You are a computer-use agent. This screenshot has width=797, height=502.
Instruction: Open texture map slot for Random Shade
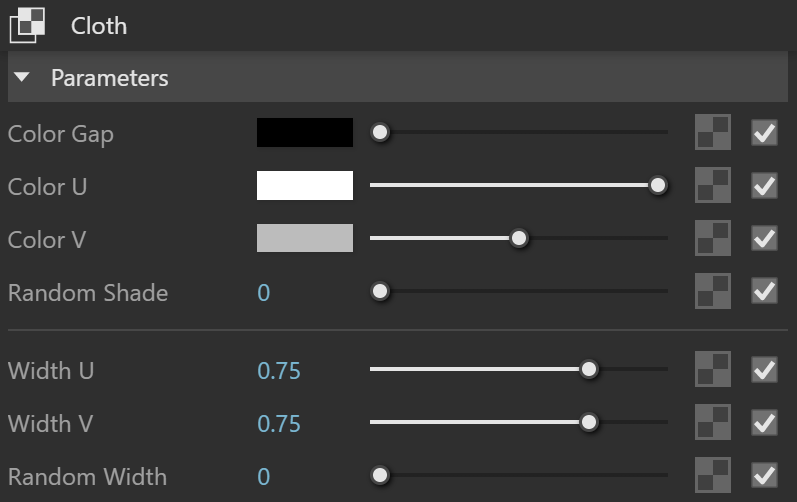pos(713,291)
